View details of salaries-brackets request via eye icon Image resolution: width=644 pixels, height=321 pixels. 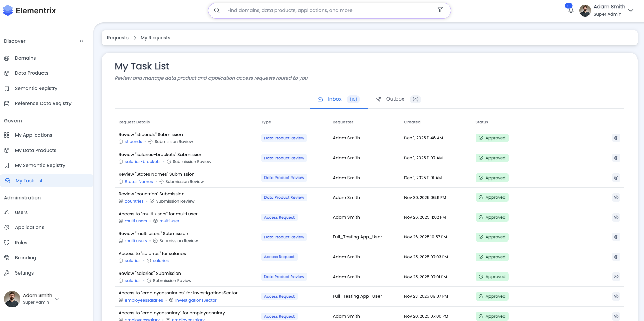coord(616,158)
